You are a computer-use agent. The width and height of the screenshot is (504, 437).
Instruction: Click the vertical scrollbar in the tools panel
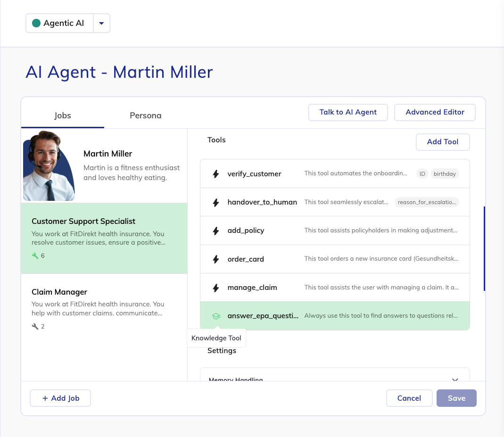coord(484,248)
